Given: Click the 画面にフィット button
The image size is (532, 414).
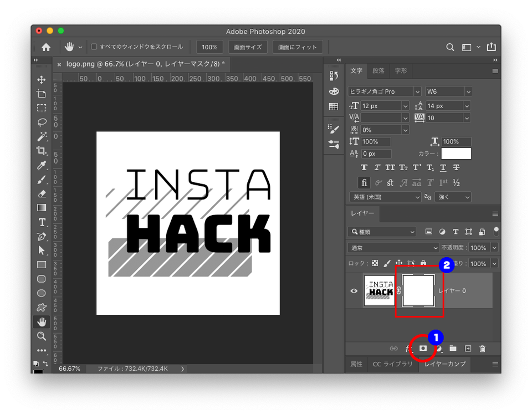Looking at the screenshot, I should tap(297, 47).
